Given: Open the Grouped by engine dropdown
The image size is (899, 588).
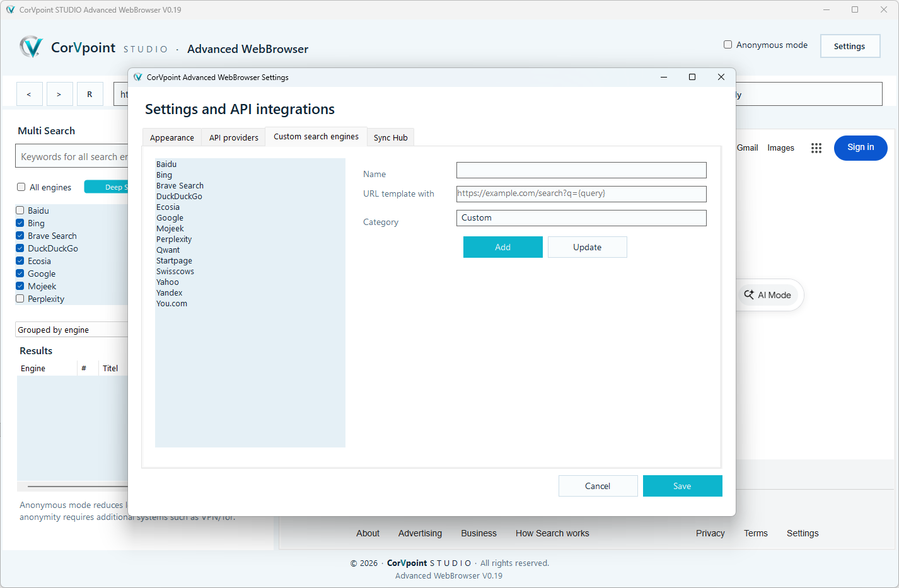Looking at the screenshot, I should tap(72, 330).
